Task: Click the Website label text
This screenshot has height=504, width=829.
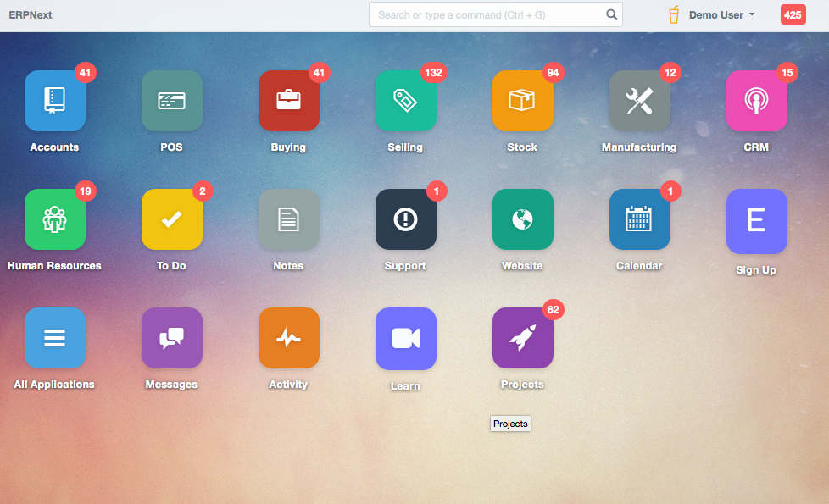Action: click(522, 266)
